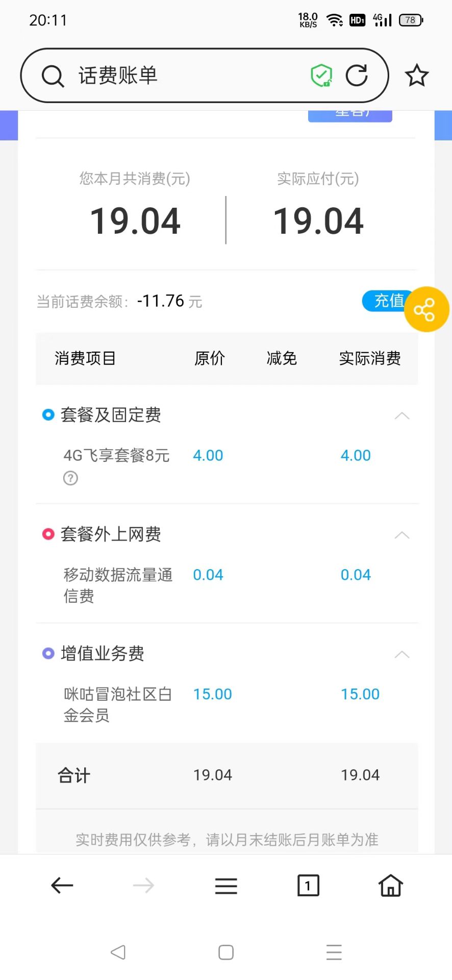Tap the search magnifier icon
Viewport: 452px width, 980px height.
53,76
